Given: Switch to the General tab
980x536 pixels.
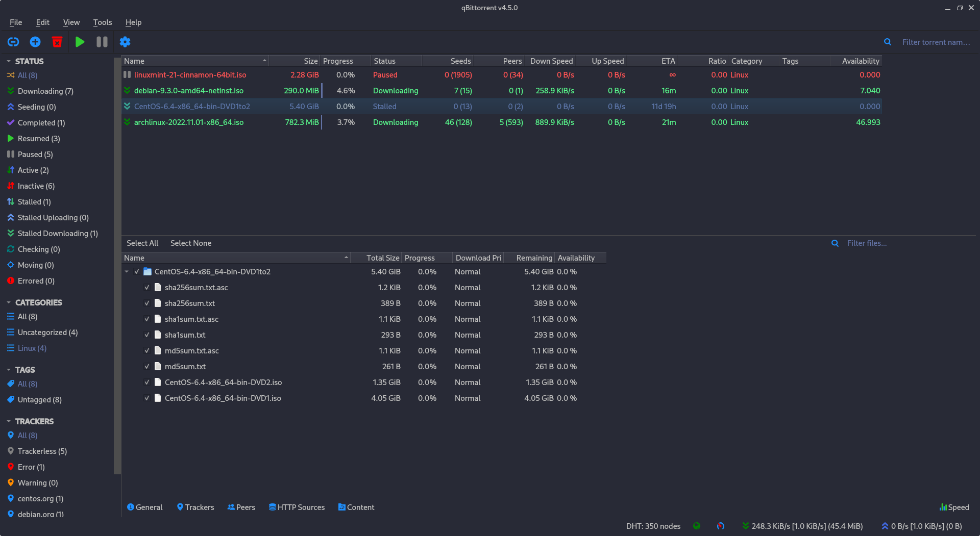Looking at the screenshot, I should (144, 507).
